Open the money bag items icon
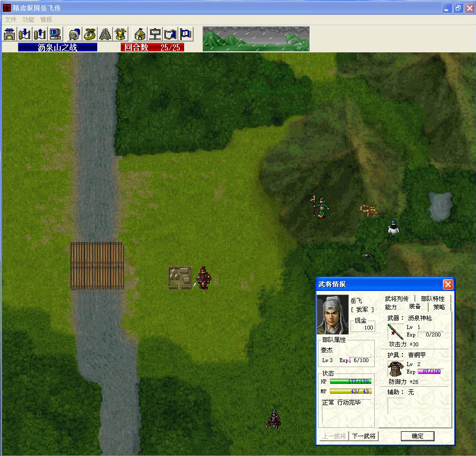 [89, 34]
